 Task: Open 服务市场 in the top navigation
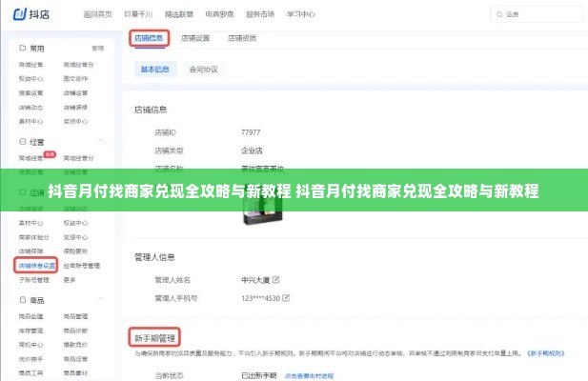pos(260,14)
